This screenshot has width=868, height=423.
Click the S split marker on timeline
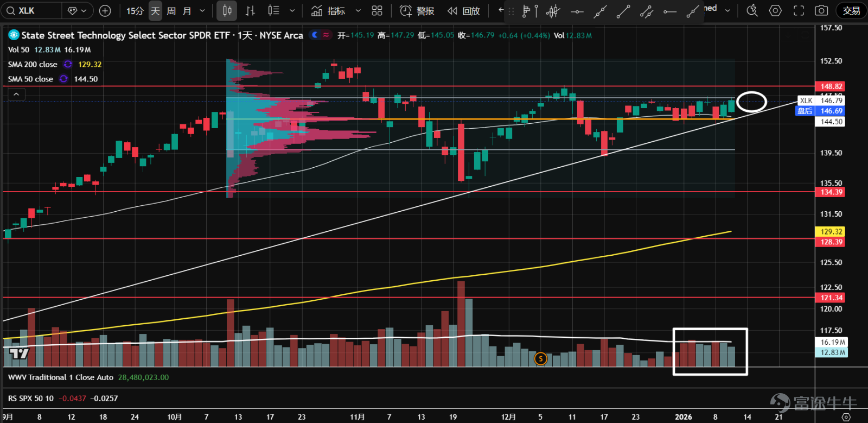click(540, 358)
